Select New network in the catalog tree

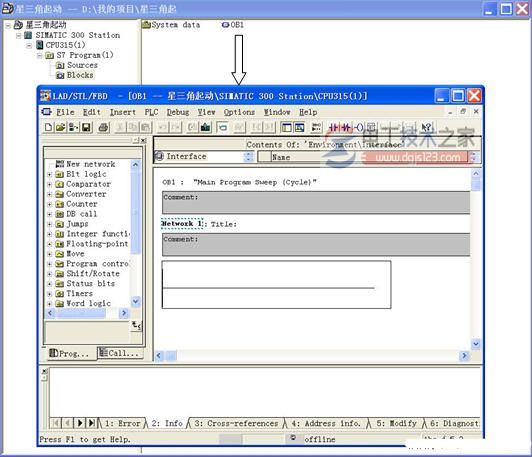(x=86, y=164)
